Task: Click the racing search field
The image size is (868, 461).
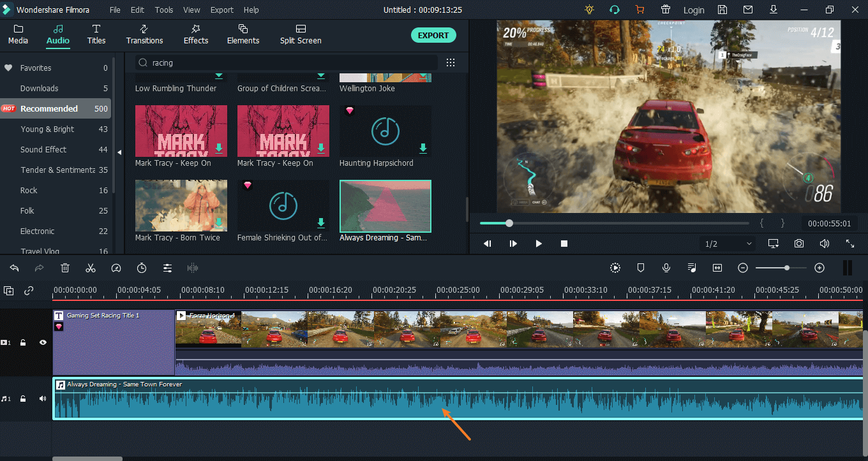Action: 287,62
